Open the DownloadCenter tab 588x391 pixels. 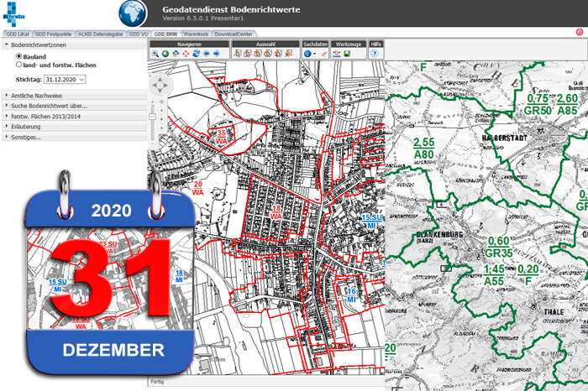[x=233, y=34]
